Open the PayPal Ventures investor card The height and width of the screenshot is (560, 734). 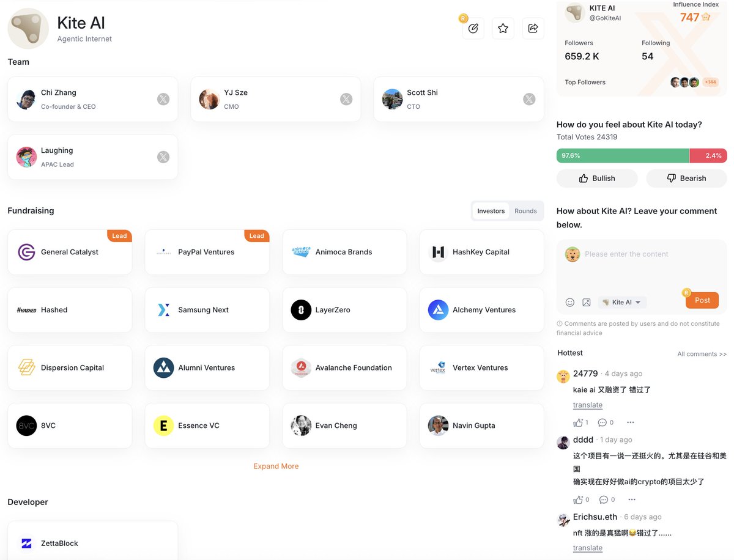[207, 252]
